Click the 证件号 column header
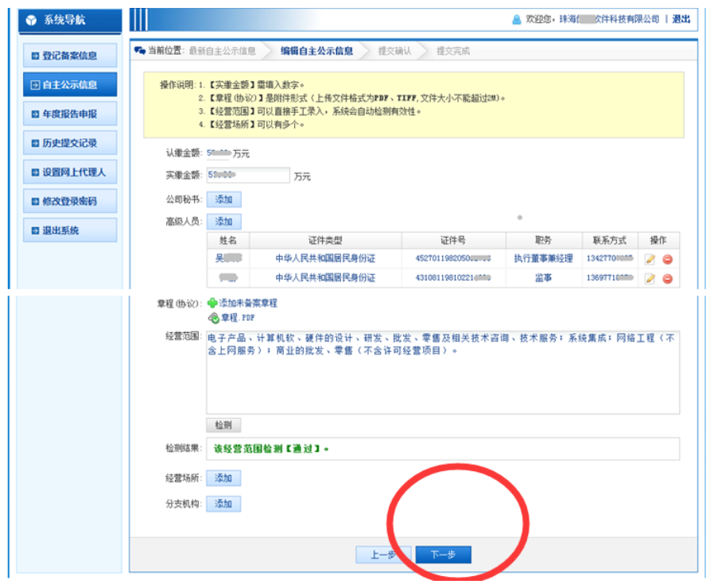Viewport: 714px width, 588px height. pos(453,240)
